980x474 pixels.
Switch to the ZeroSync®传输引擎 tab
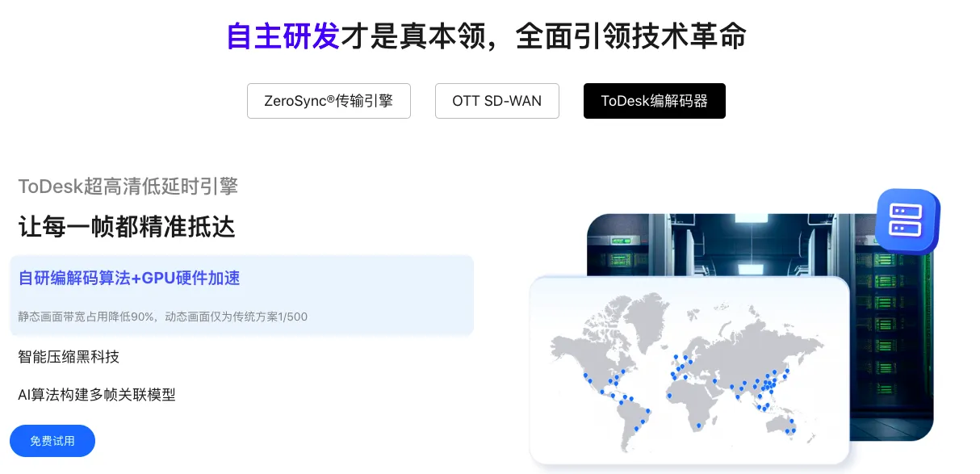(329, 101)
